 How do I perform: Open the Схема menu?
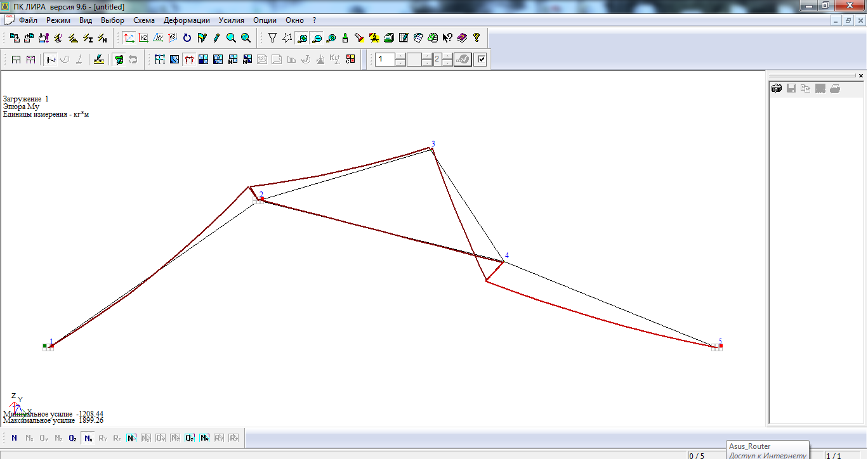pyautogui.click(x=144, y=20)
